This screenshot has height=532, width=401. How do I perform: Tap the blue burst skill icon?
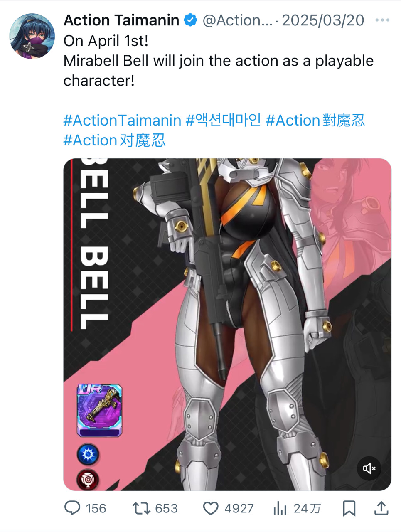[88, 454]
